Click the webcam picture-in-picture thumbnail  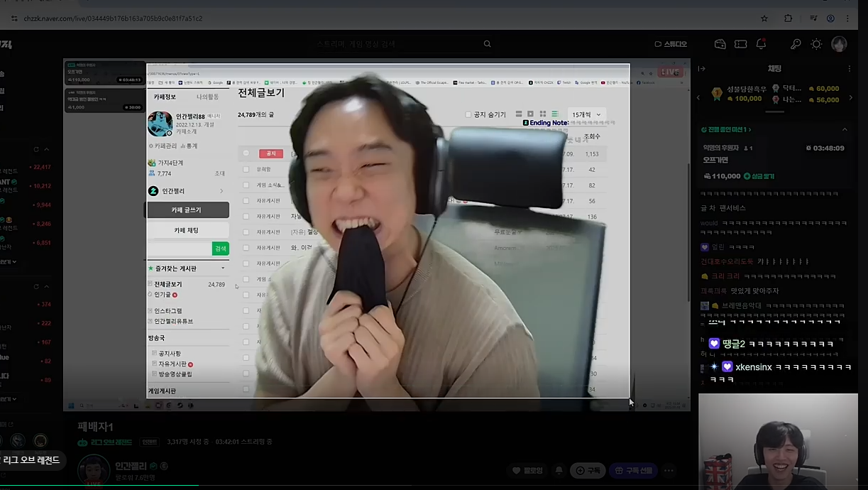click(x=778, y=442)
